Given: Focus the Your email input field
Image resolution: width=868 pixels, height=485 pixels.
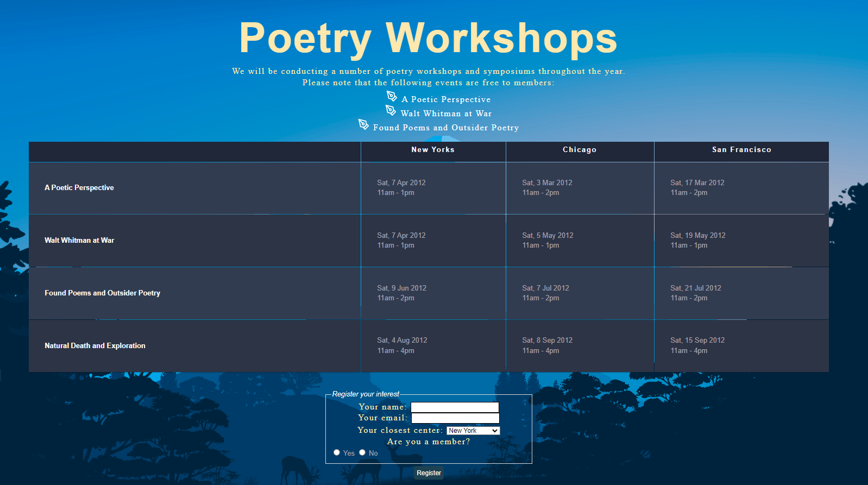Looking at the screenshot, I should click(x=455, y=418).
